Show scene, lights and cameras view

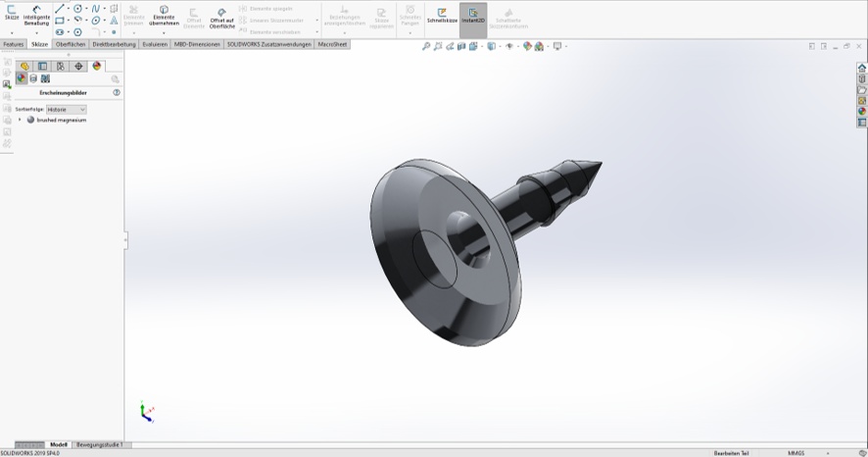click(x=45, y=78)
